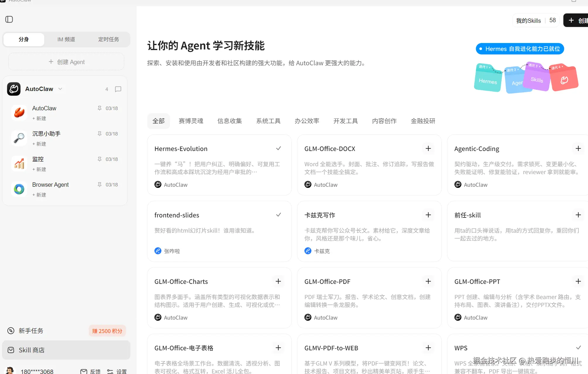Add the GLM-Office-DOCX skill via plus icon
Image resolution: width=588 pixels, height=374 pixels.
pyautogui.click(x=428, y=148)
